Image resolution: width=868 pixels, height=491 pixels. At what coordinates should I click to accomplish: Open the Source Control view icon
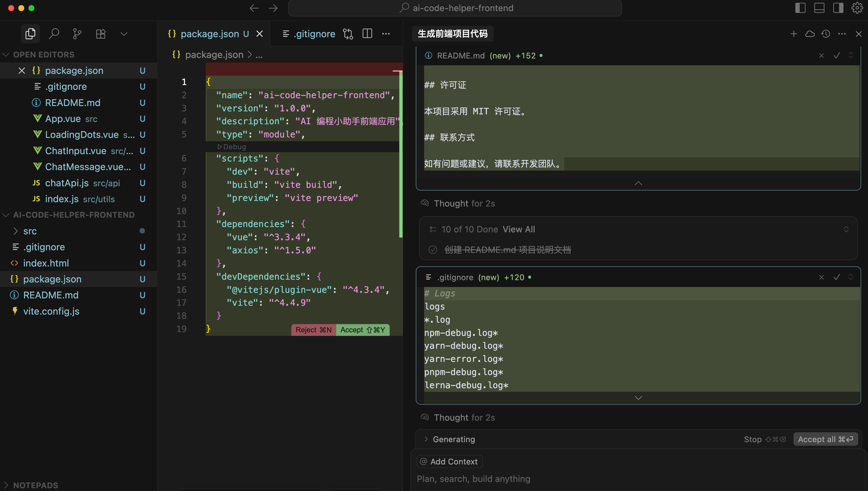[77, 34]
